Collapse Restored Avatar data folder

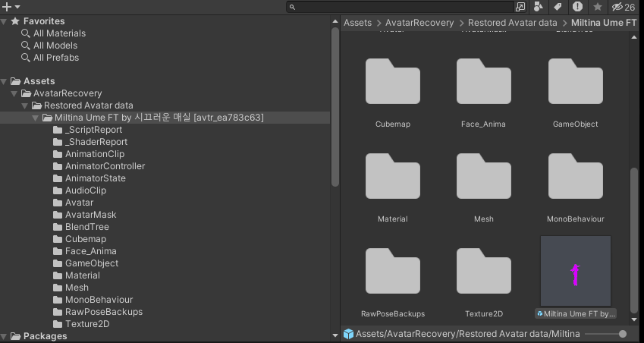point(24,105)
